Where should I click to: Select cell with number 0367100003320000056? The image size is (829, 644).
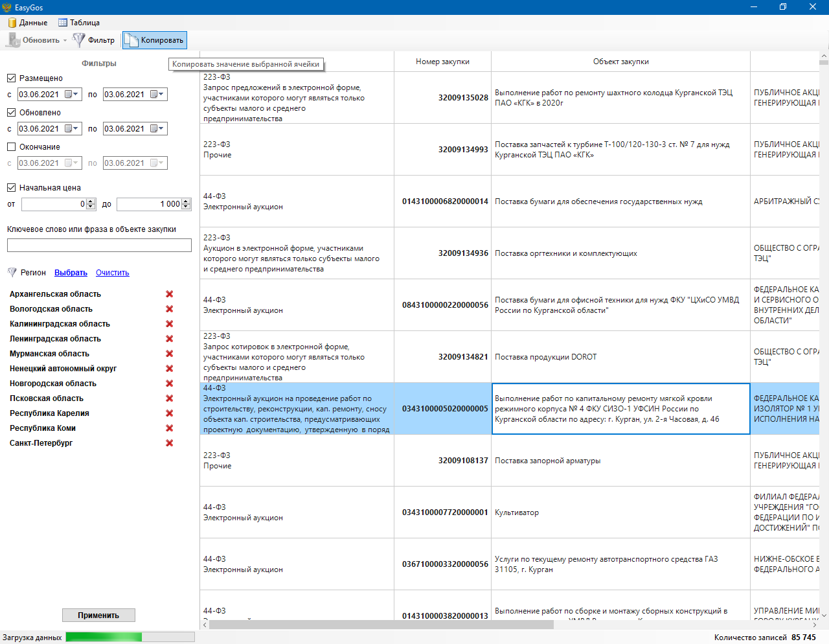442,564
